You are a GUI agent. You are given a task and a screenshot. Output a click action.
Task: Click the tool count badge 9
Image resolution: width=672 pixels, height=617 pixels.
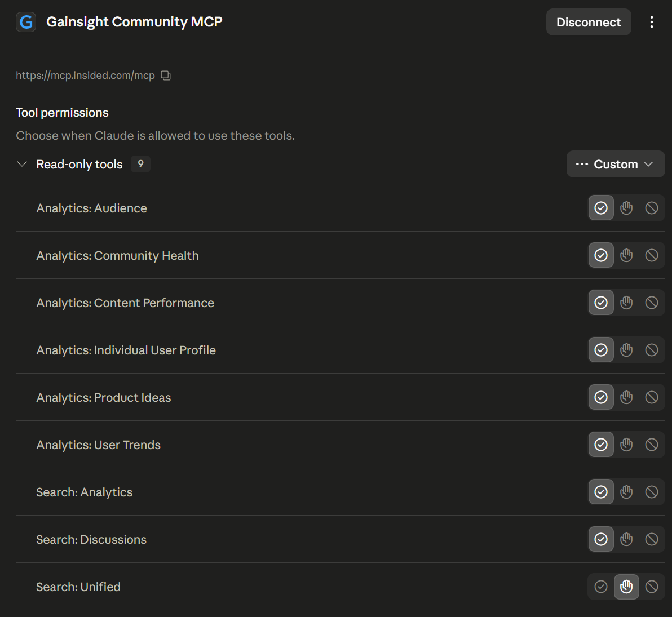[x=140, y=164]
